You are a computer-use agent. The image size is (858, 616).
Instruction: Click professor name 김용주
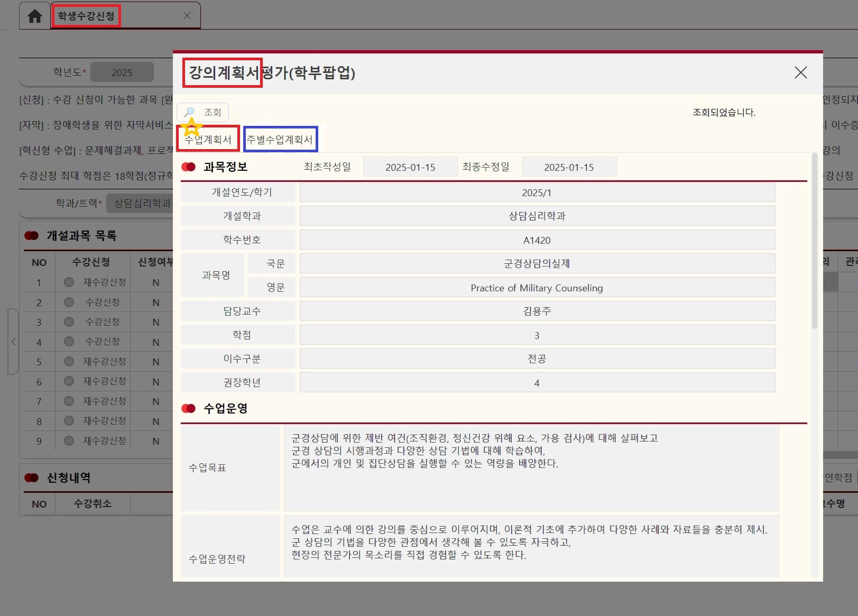point(537,311)
